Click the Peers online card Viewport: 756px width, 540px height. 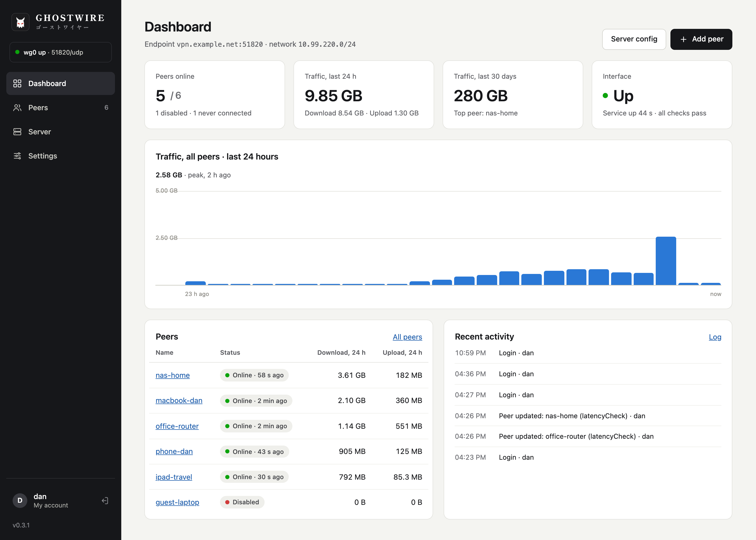(214, 95)
